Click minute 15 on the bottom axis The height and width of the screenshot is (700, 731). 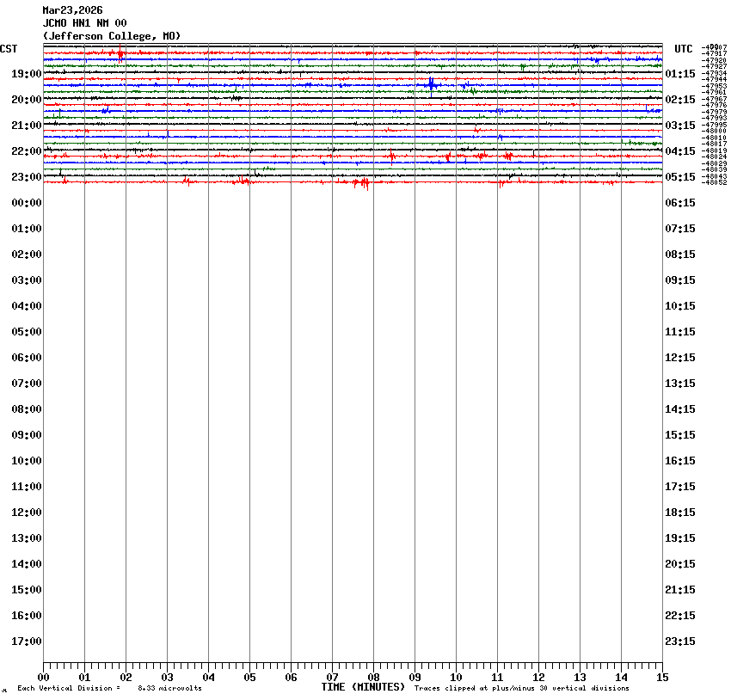click(661, 678)
